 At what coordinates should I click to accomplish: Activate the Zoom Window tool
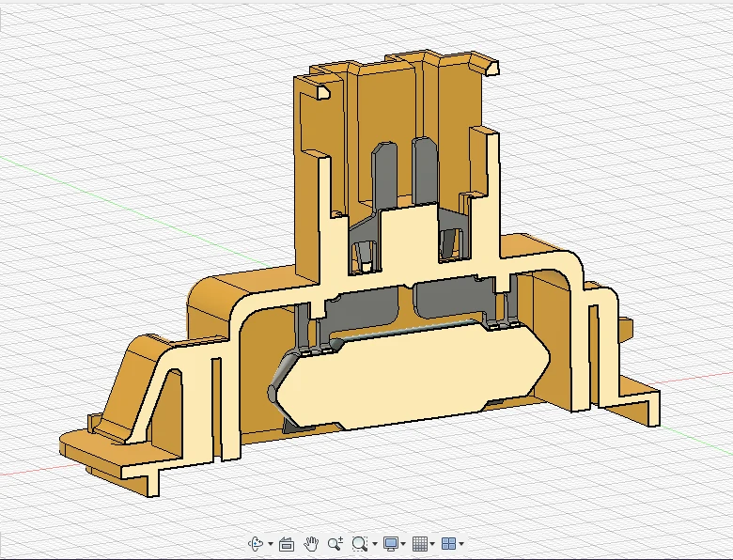click(360, 544)
